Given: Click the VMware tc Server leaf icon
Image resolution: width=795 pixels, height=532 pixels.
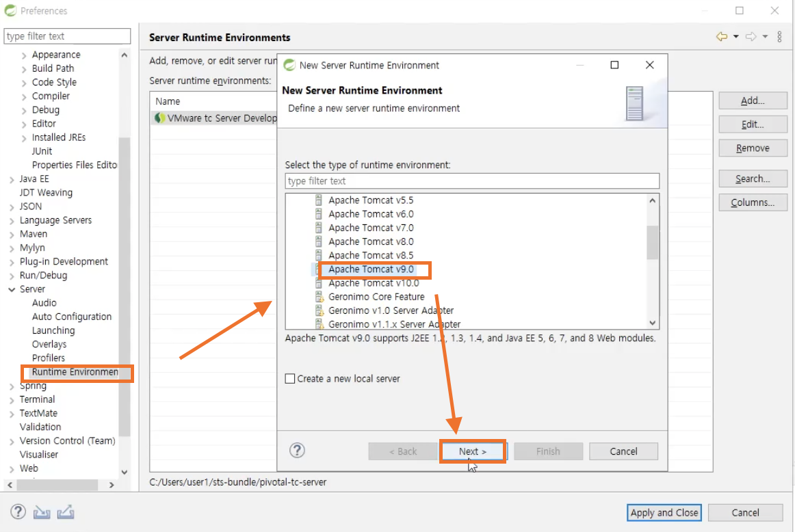Looking at the screenshot, I should pyautogui.click(x=159, y=118).
